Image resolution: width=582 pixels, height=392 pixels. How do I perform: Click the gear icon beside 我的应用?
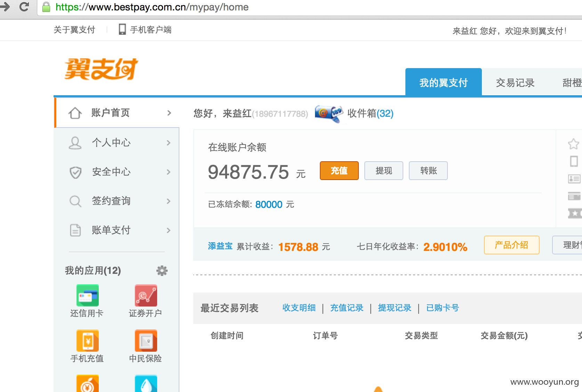162,270
